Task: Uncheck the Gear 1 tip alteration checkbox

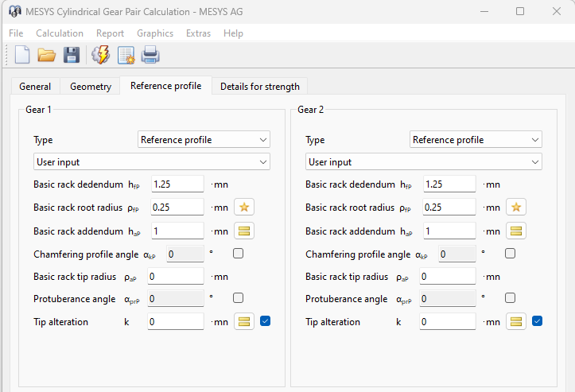Action: (265, 321)
